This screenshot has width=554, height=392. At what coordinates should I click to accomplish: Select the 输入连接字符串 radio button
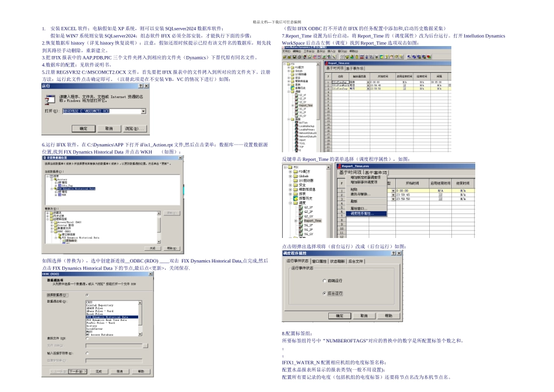point(87,353)
